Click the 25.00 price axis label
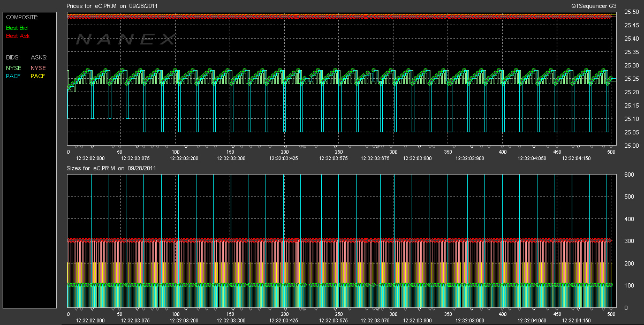The height and width of the screenshot is (325, 644). tap(631, 146)
